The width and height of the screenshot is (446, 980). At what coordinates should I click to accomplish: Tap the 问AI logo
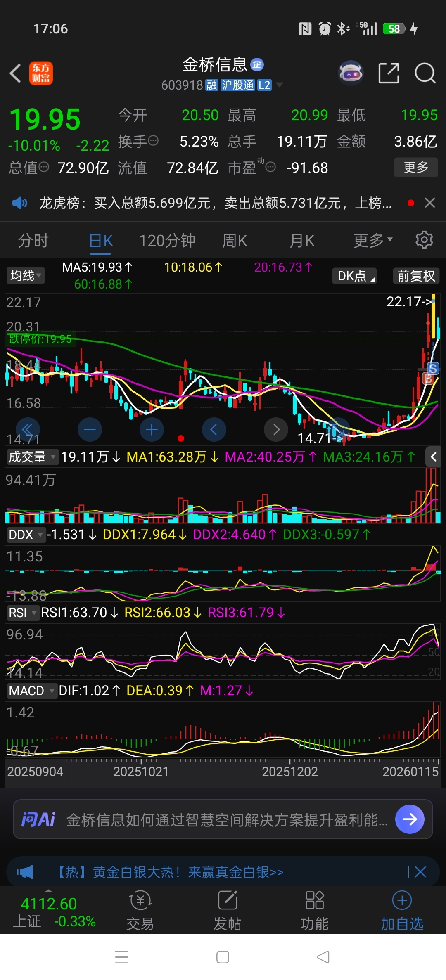tap(38, 819)
